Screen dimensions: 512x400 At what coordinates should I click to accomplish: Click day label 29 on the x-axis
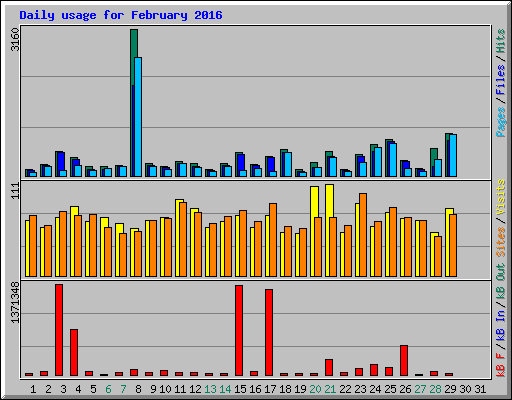point(450,389)
